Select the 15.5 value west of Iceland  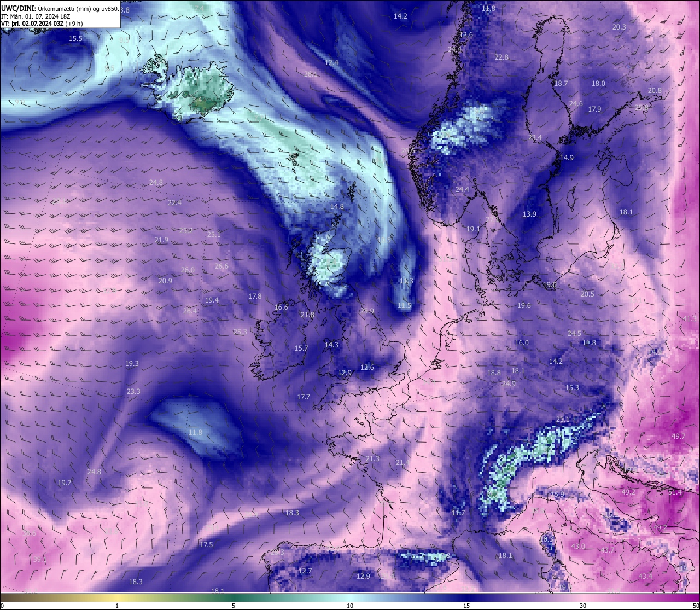pyautogui.click(x=75, y=38)
